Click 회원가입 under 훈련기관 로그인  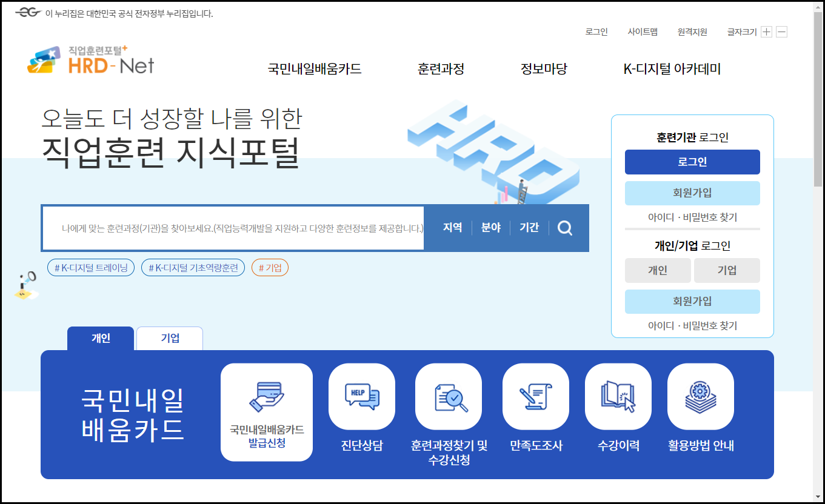click(x=692, y=193)
